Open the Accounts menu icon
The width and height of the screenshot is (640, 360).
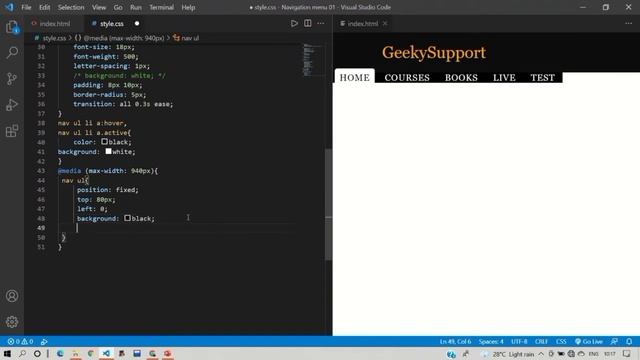(12, 296)
